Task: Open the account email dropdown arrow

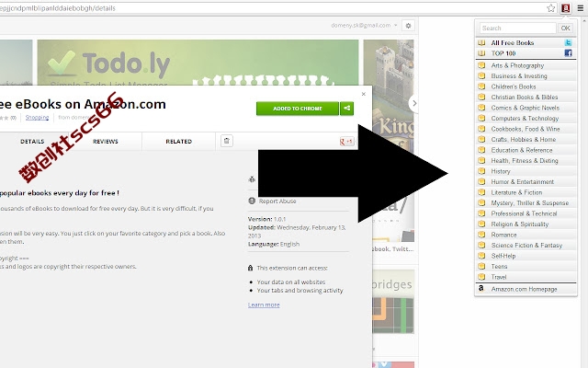Action: click(x=396, y=26)
